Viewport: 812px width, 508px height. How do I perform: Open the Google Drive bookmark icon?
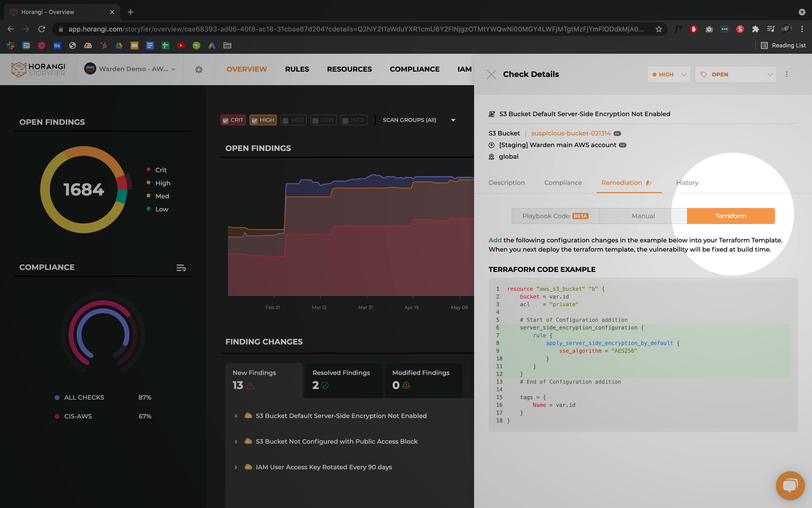(x=119, y=45)
